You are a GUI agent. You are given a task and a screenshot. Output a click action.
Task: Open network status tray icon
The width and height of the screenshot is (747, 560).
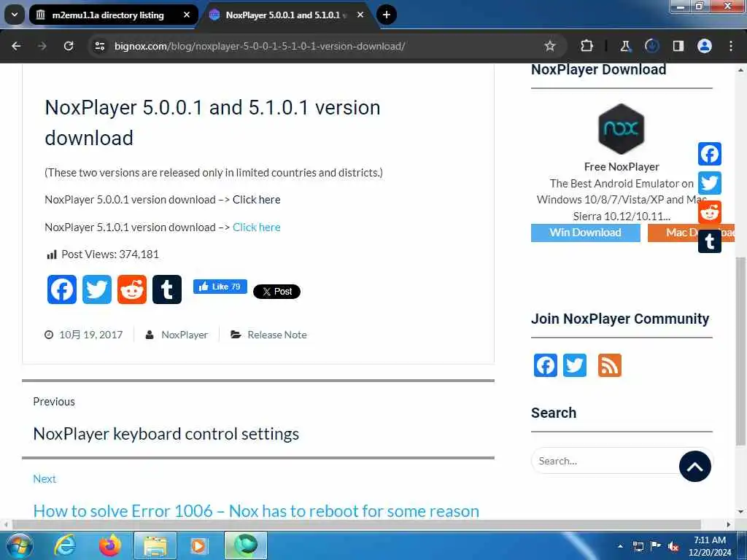point(638,546)
